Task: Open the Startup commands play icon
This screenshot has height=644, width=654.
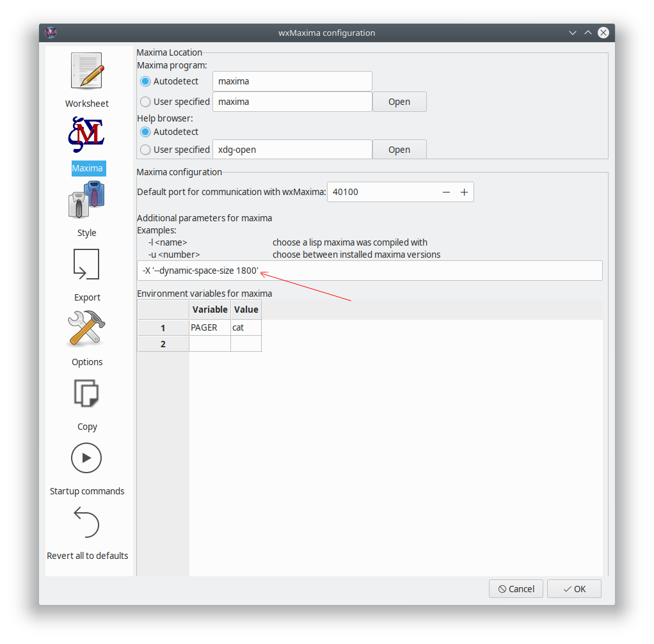Action: tap(86, 458)
